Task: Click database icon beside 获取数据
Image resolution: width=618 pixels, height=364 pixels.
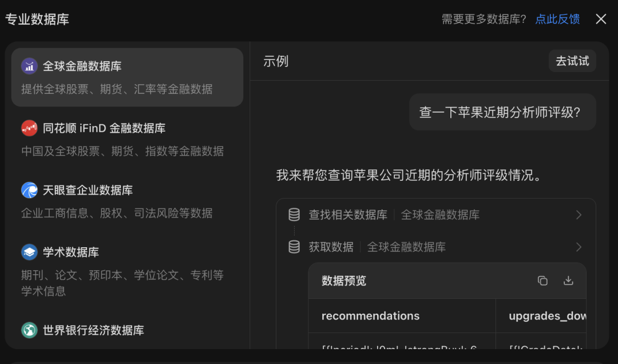Action: [x=294, y=247]
